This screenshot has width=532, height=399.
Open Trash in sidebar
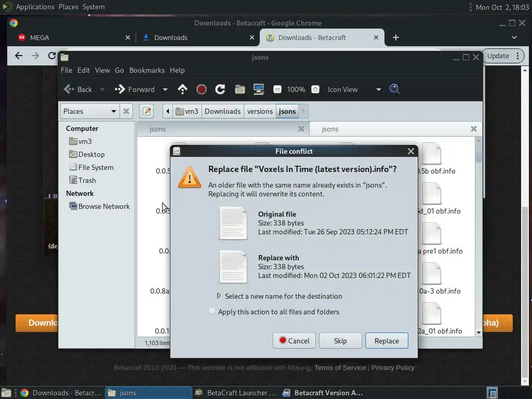[x=83, y=180]
